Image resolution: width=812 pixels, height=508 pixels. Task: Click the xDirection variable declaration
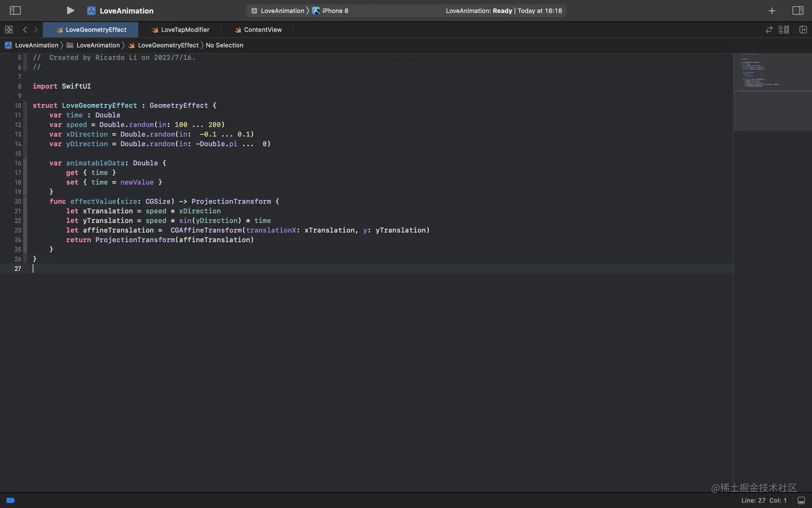87,134
